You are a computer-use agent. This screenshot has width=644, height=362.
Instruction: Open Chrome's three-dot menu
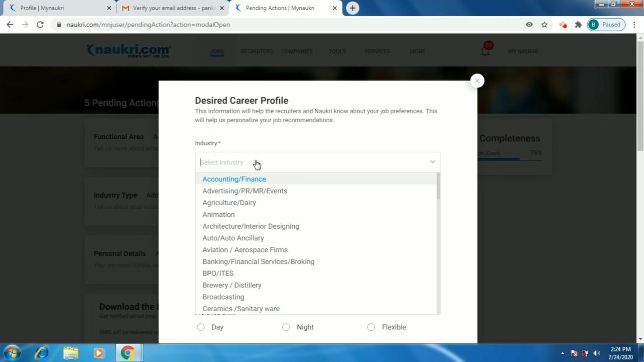tap(634, 25)
